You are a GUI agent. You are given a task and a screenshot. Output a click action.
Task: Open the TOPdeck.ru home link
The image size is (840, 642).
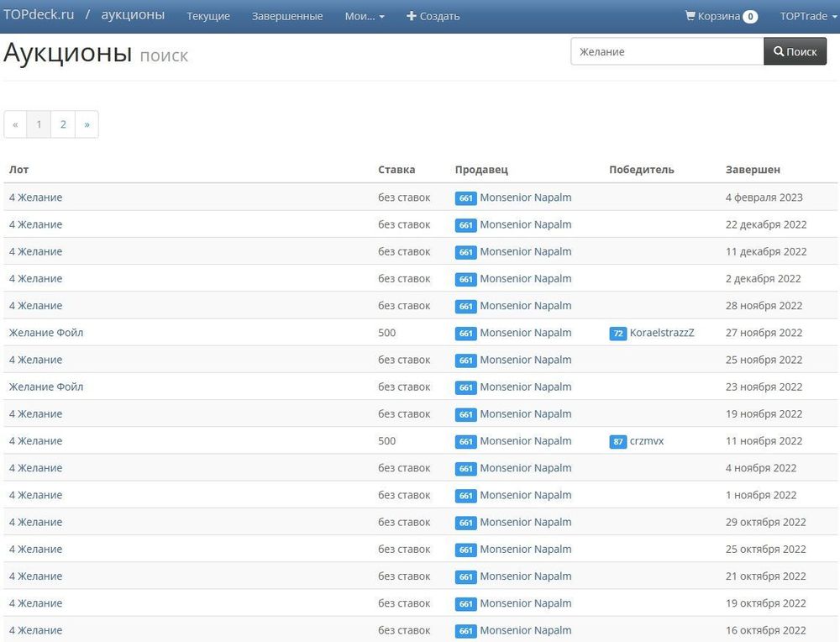coord(39,15)
